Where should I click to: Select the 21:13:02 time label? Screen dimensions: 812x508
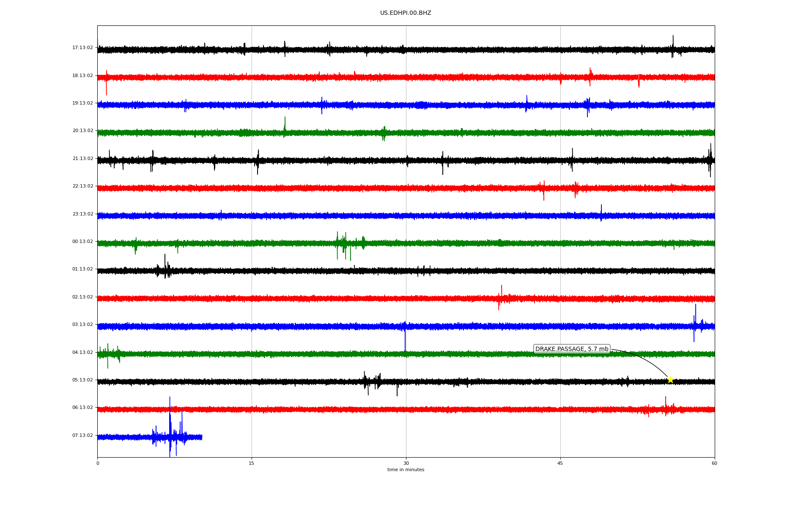(x=82, y=159)
